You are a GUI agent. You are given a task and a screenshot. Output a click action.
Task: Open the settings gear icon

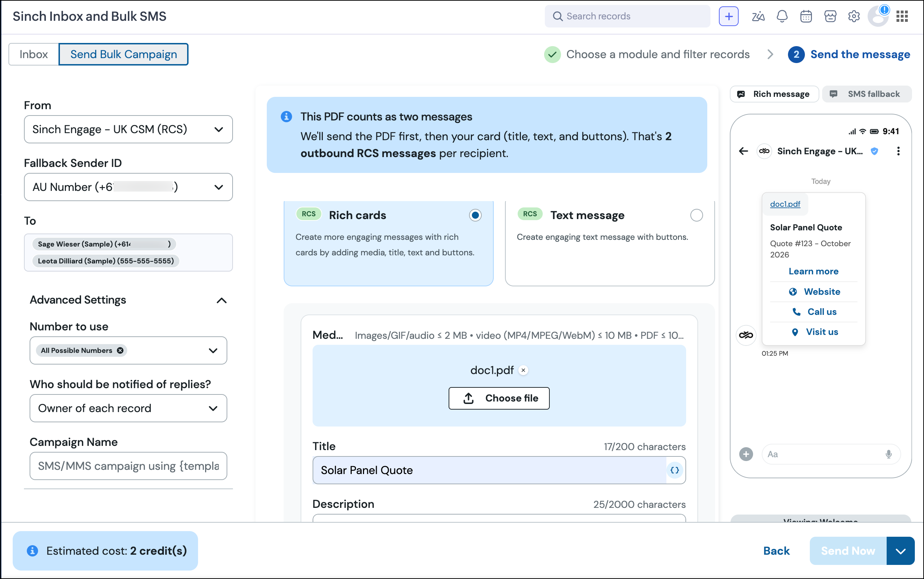pos(854,16)
